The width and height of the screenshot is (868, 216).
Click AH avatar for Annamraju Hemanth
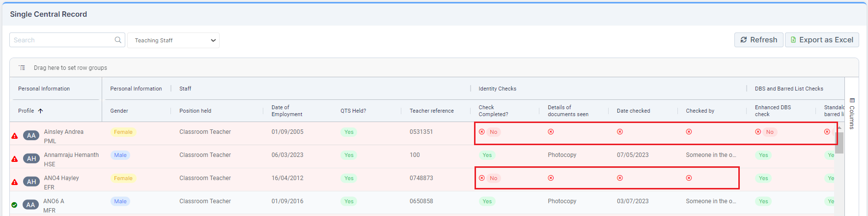[31, 158]
